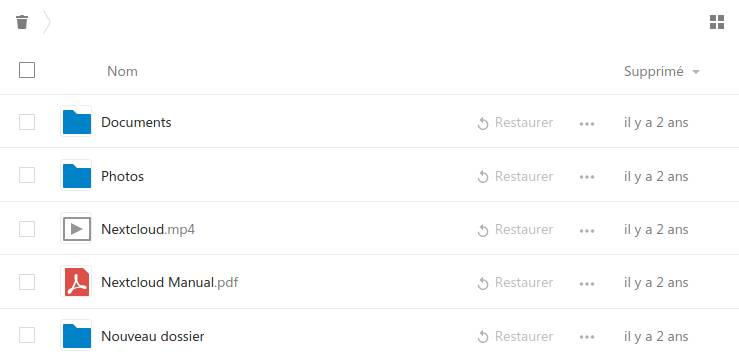Click the trash bin breadcrumb icon

(x=22, y=22)
